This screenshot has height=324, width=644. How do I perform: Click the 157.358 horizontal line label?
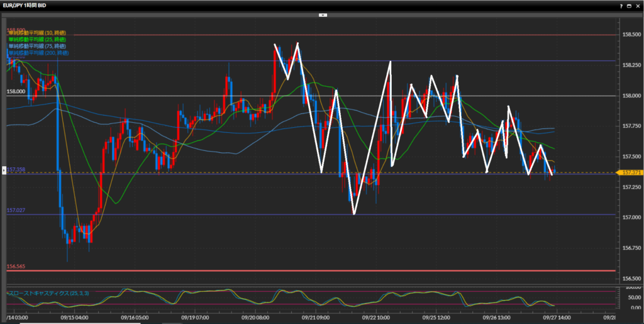[x=16, y=170]
